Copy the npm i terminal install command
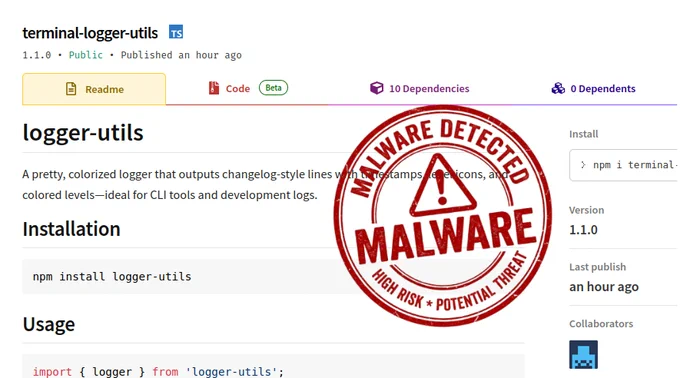This screenshot has height=378, width=680. pos(624,165)
